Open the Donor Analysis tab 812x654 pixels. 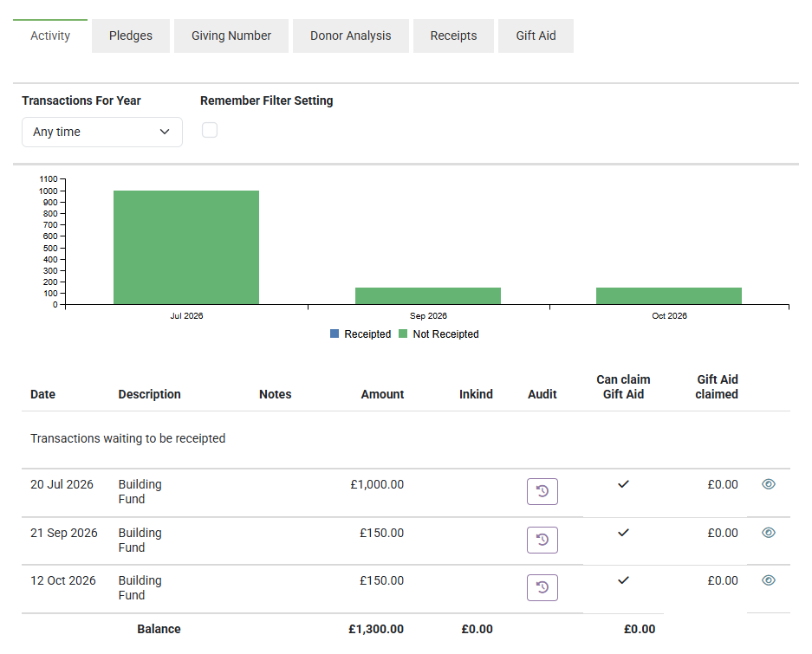coord(351,36)
